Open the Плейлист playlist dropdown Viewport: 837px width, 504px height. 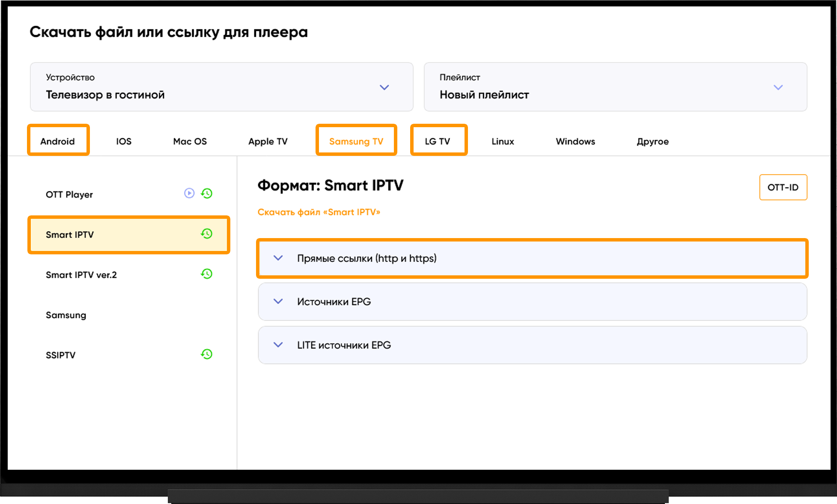(x=615, y=87)
